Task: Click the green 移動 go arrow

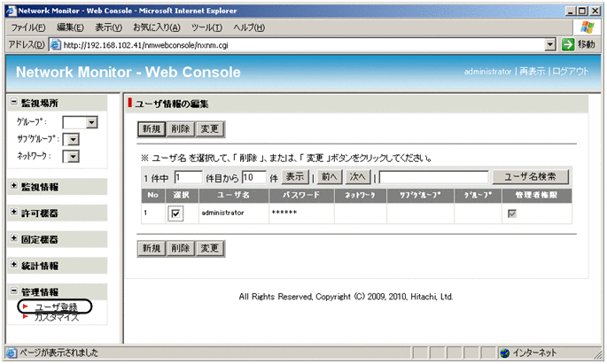Action: click(x=568, y=44)
